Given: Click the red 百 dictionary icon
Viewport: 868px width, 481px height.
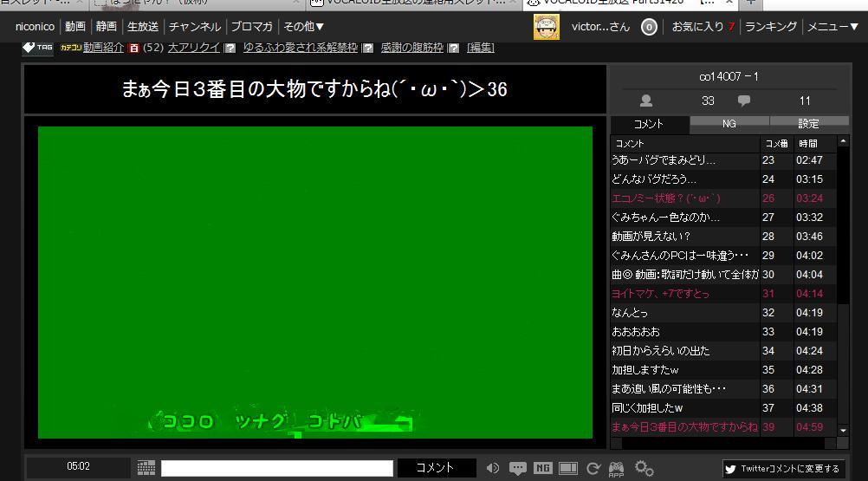Looking at the screenshot, I should pos(133,49).
